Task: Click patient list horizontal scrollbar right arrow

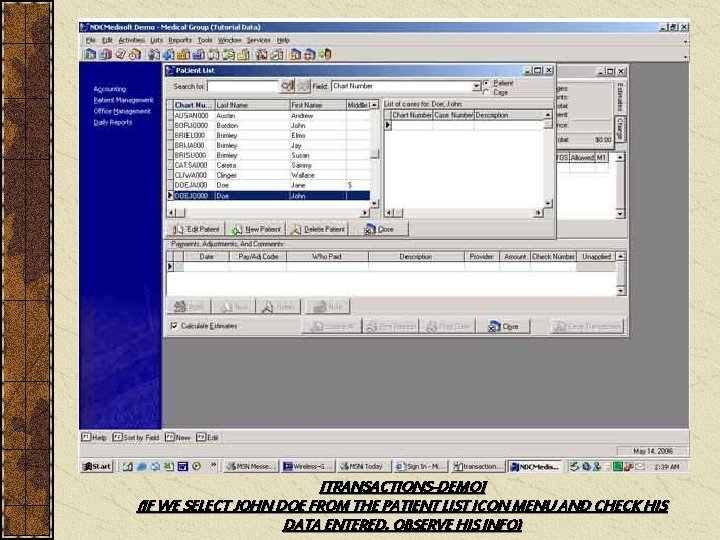Action: (x=365, y=213)
